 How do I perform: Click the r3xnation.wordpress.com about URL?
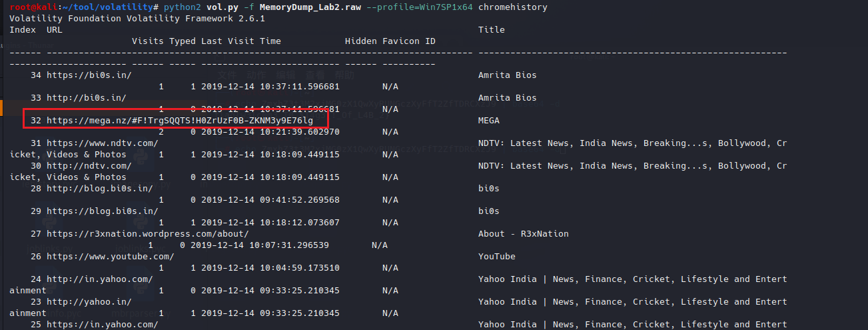click(x=147, y=234)
